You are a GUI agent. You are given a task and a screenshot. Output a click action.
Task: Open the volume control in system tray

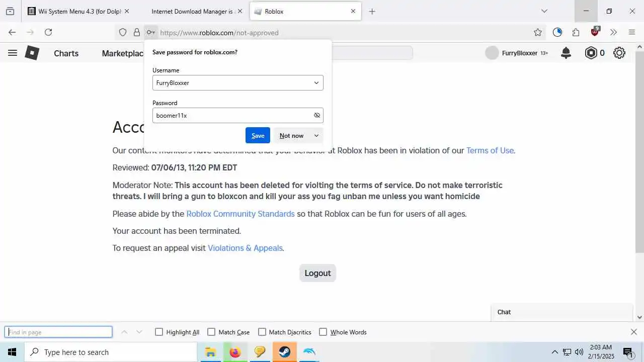(x=579, y=352)
